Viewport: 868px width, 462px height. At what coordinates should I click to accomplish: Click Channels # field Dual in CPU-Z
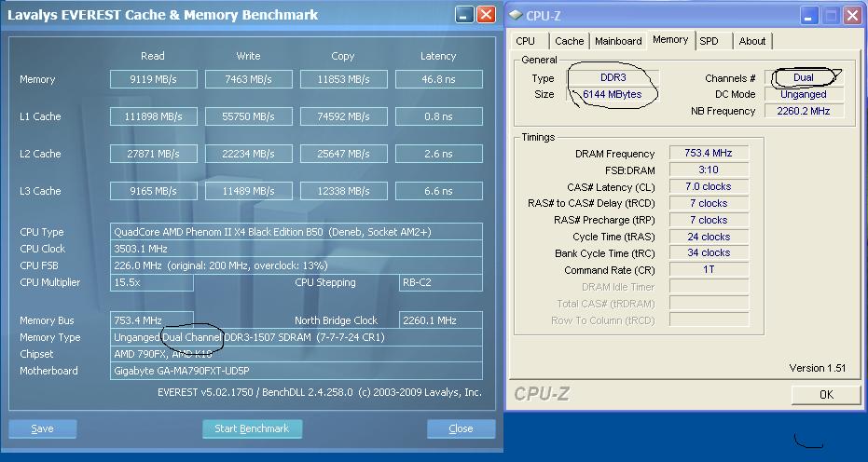tap(804, 77)
